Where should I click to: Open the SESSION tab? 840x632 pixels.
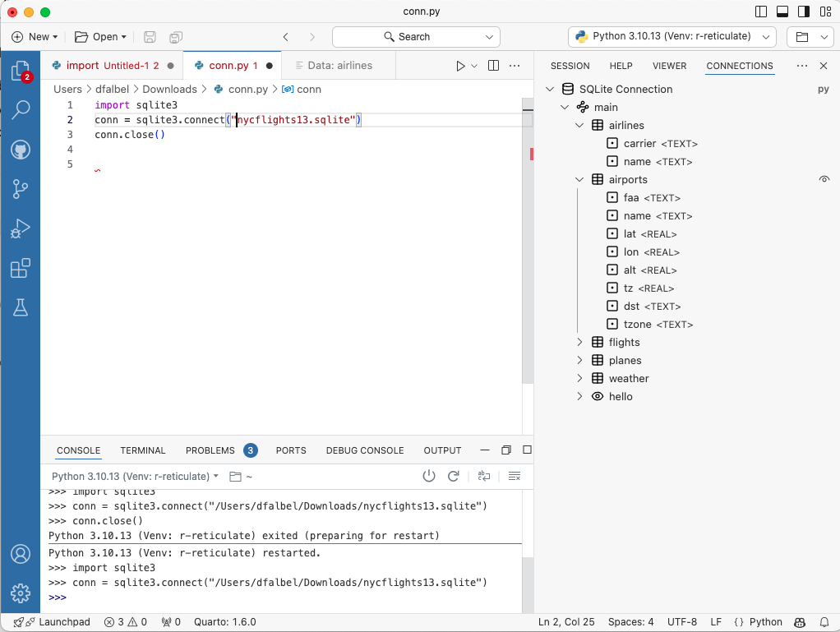(570, 66)
